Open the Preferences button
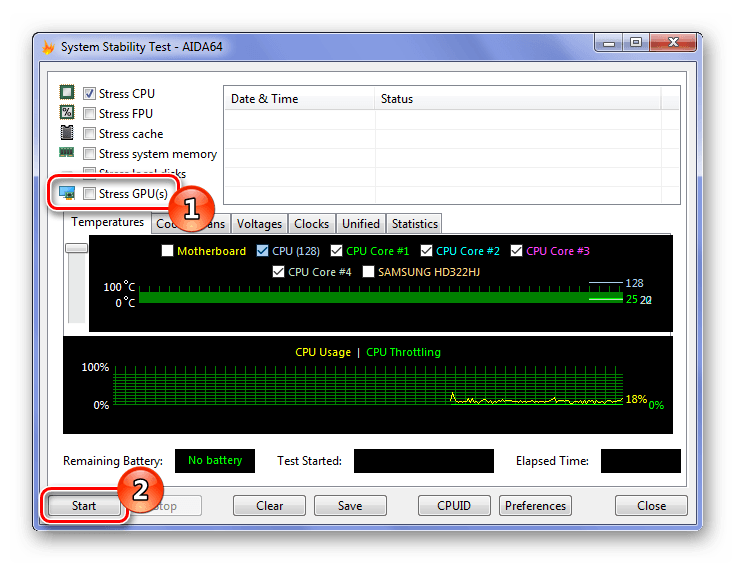 tap(535, 505)
